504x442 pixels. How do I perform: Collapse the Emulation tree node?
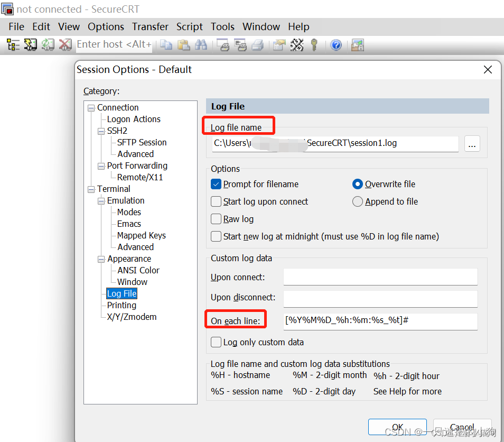pos(101,201)
